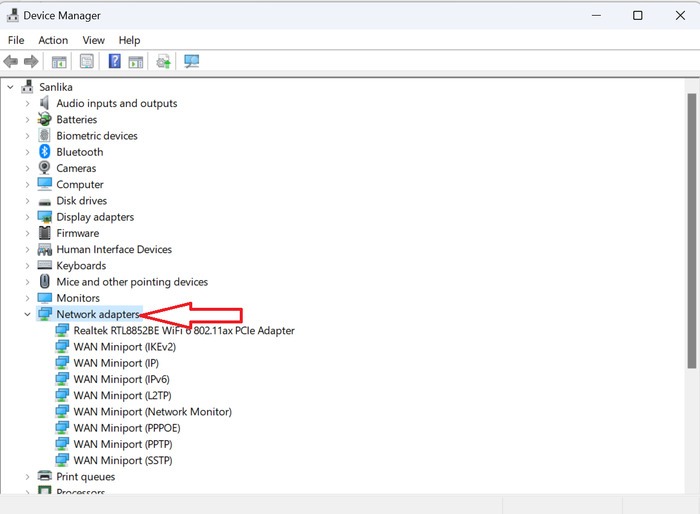Viewport: 700px width, 514px height.
Task: Toggle the Action pane toolbar icon
Action: (x=136, y=61)
